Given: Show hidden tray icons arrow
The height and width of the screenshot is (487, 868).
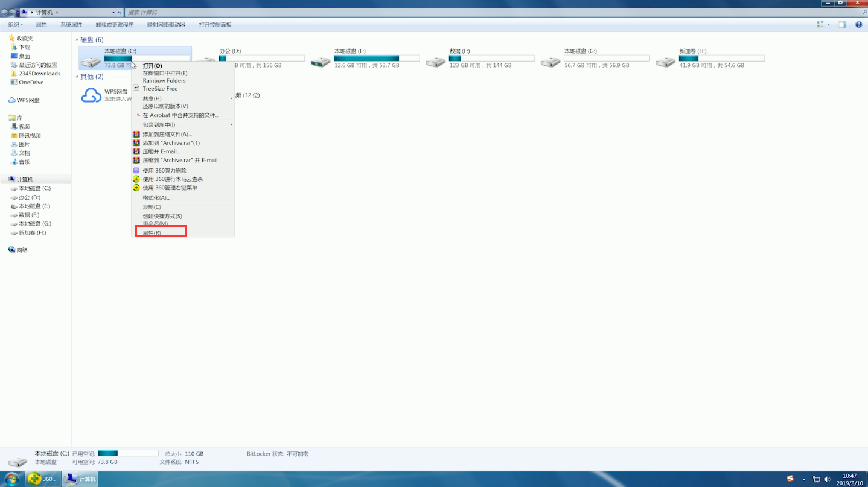Looking at the screenshot, I should click(x=804, y=480).
